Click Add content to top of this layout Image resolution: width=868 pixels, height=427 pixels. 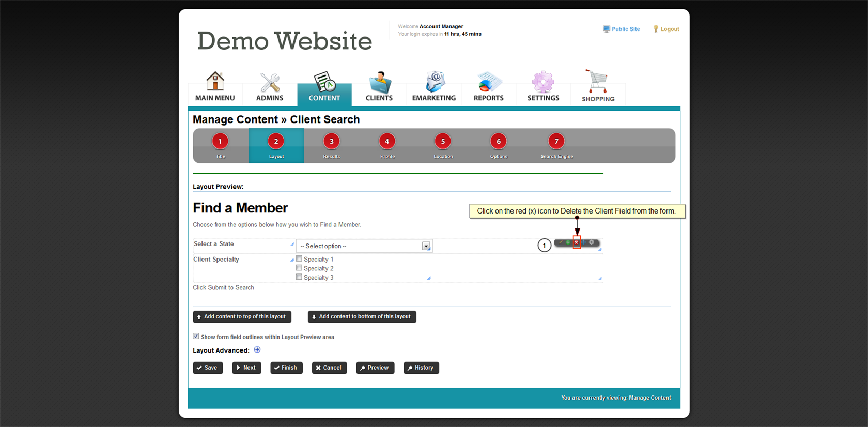(x=242, y=316)
